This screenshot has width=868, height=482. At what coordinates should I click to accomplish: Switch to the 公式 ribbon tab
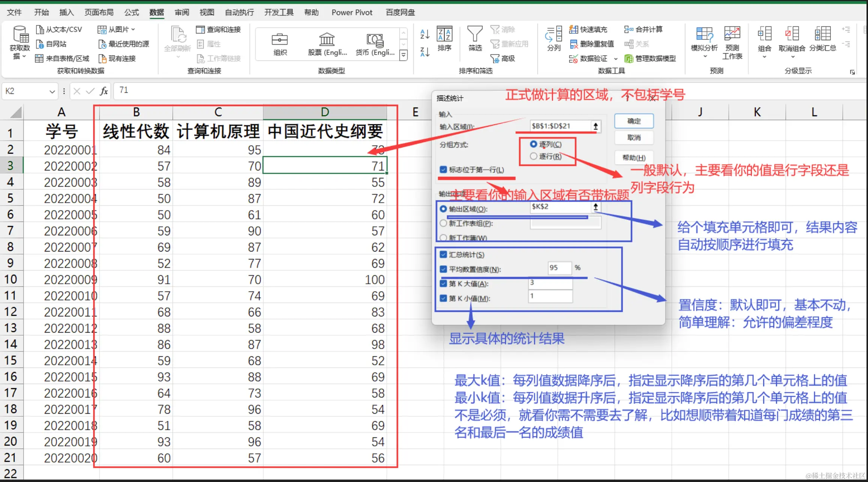[132, 12]
